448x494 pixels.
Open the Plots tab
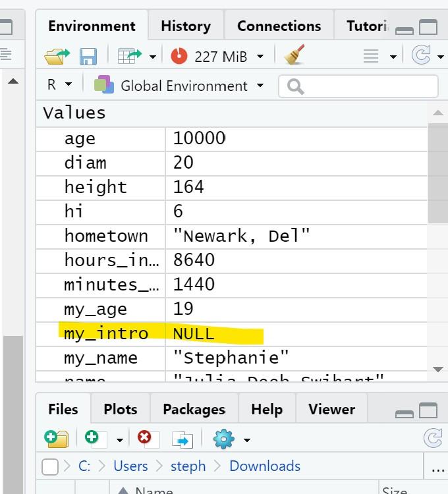121,409
